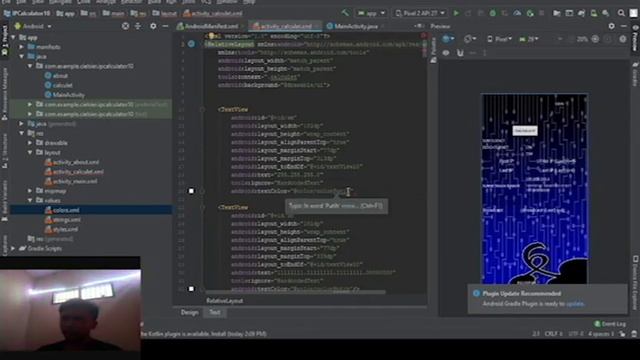Open the Project panel gear settings

point(153,26)
